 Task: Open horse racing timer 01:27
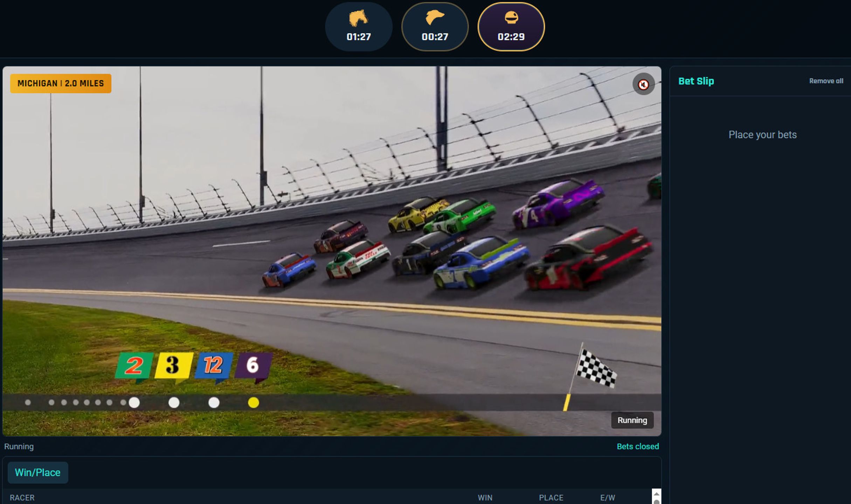(x=359, y=27)
